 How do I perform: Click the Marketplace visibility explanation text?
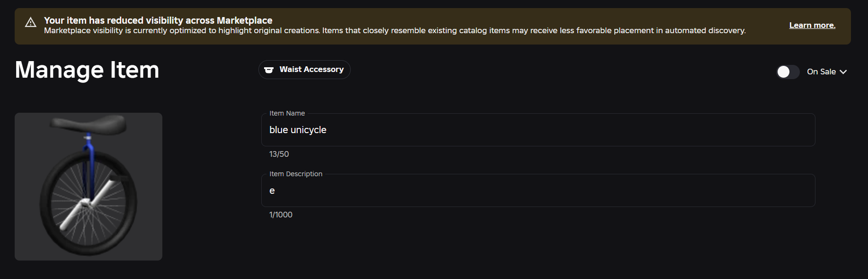click(395, 31)
